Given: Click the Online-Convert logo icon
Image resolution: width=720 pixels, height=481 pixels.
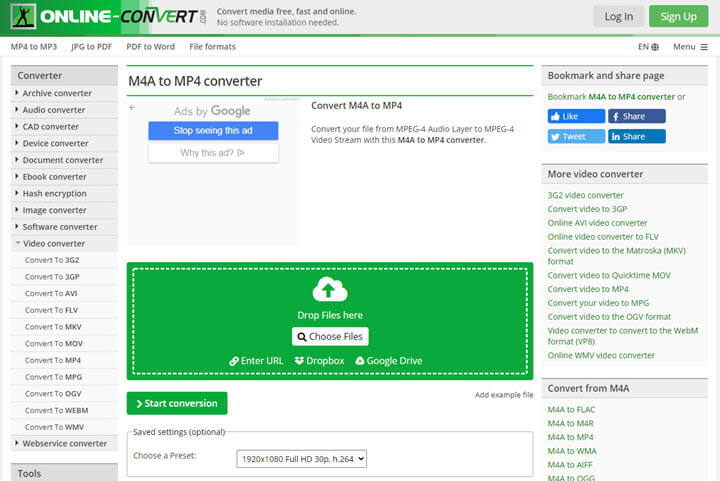Looking at the screenshot, I should (23, 17).
